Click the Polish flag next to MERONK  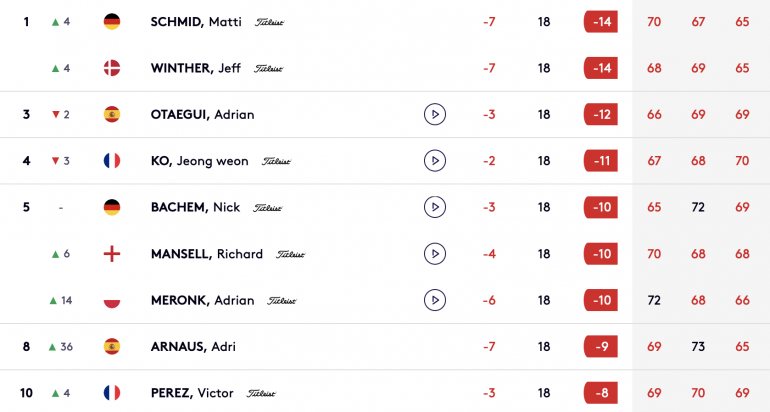click(x=112, y=300)
